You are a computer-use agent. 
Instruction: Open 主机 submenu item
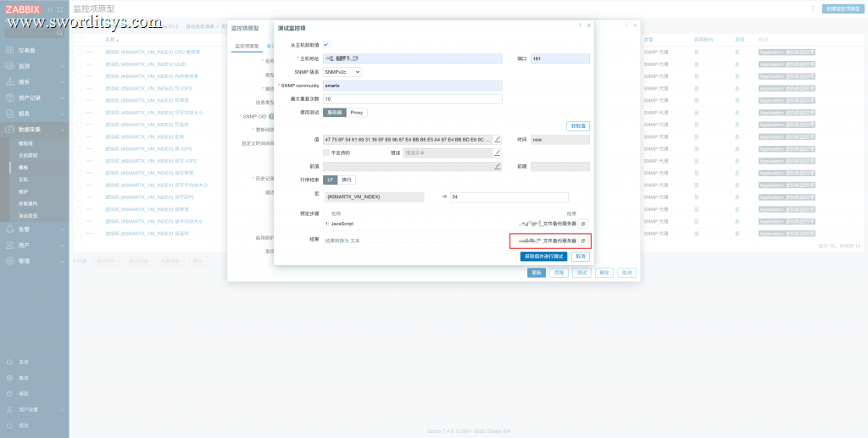(x=23, y=180)
